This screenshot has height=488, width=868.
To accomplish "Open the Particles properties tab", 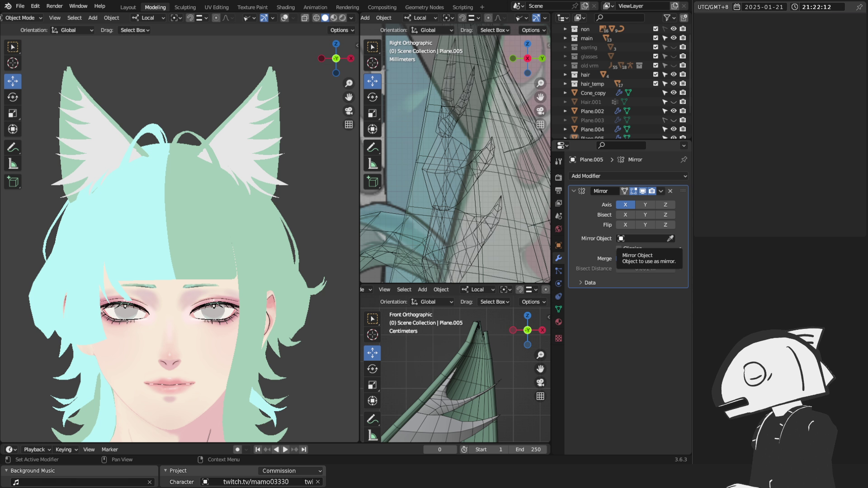I will 558,271.
